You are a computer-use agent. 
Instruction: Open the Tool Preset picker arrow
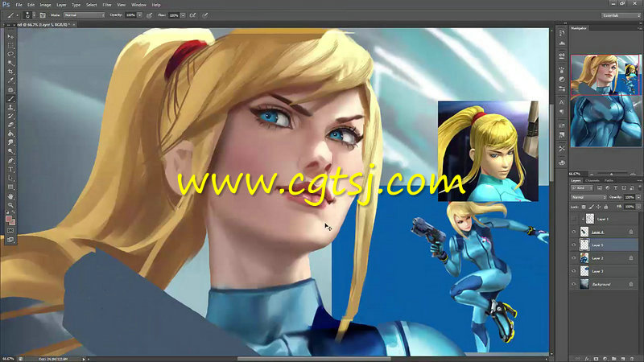tap(17, 15)
